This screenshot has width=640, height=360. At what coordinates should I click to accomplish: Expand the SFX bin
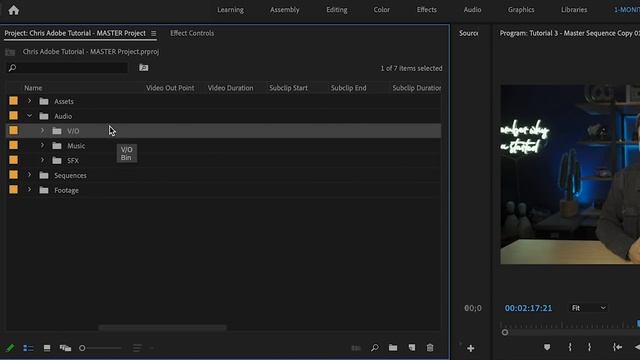(42, 160)
